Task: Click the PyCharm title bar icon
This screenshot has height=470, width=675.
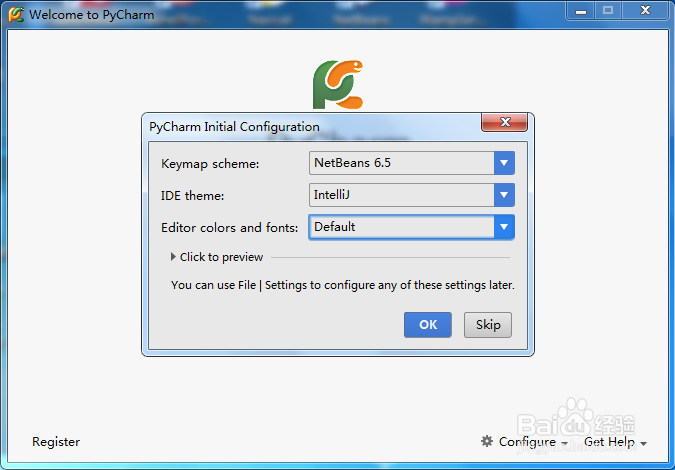Action: pyautogui.click(x=16, y=14)
